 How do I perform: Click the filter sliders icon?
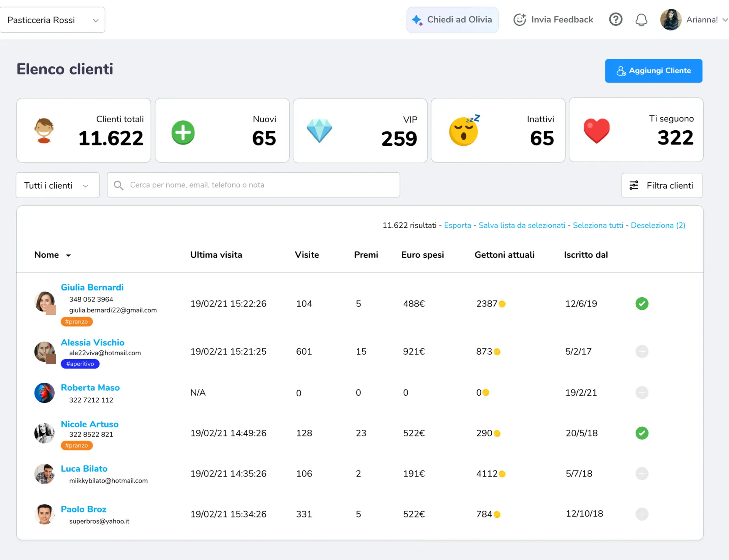click(x=634, y=185)
